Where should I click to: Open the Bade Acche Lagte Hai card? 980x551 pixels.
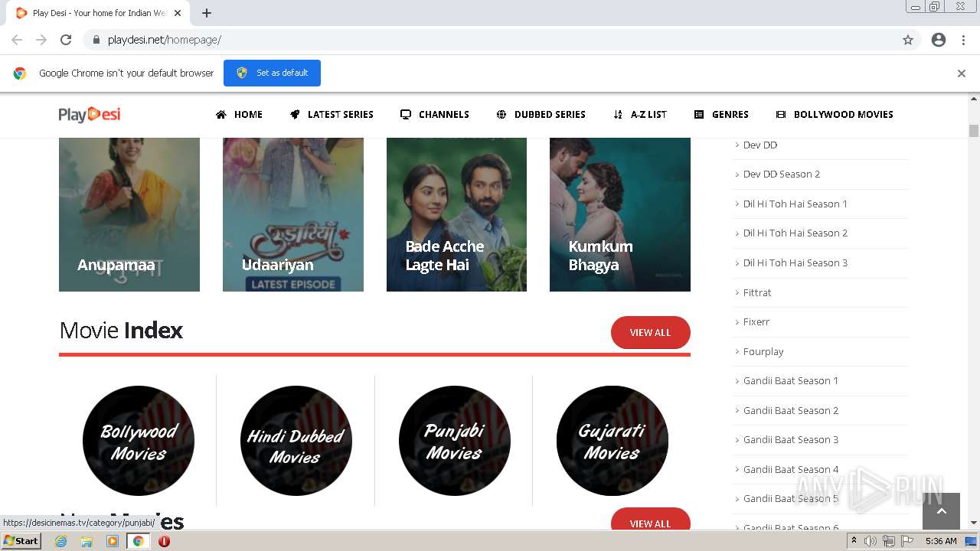[456, 215]
